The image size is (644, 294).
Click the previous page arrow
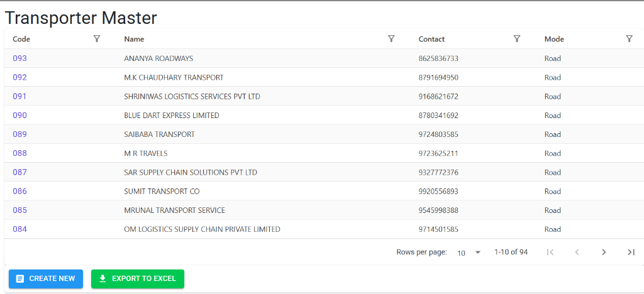pos(577,252)
